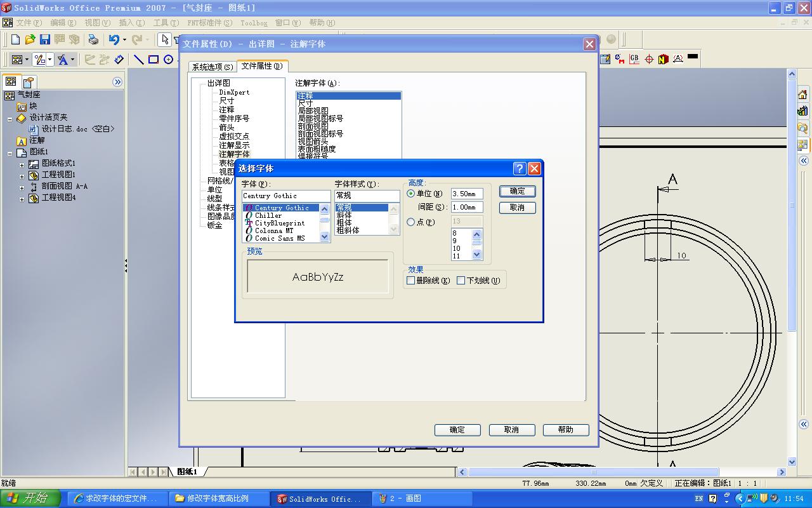Expand the 图纸格式1 tree node
Image resolution: width=812 pixels, height=508 pixels.
pyautogui.click(x=22, y=164)
